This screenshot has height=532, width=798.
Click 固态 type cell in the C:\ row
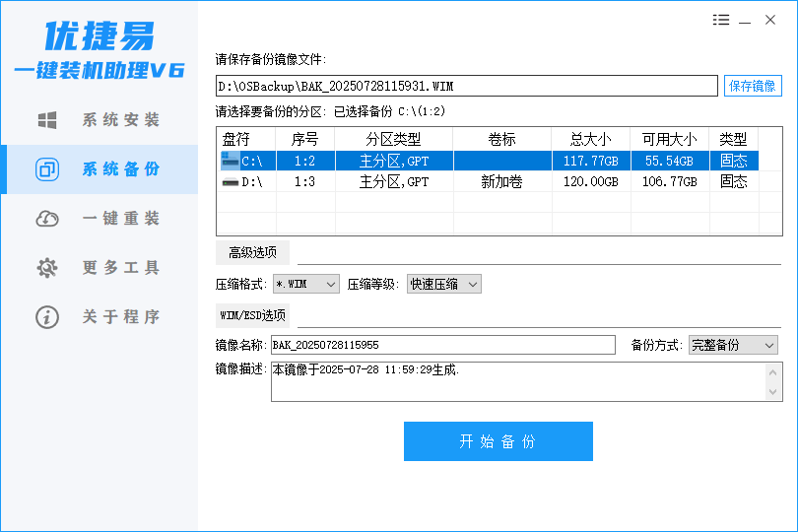pyautogui.click(x=733, y=161)
